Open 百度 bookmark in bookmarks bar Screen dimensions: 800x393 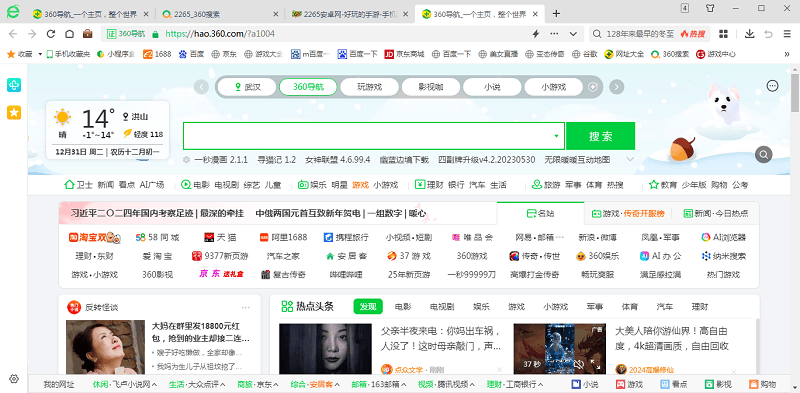tap(191, 54)
